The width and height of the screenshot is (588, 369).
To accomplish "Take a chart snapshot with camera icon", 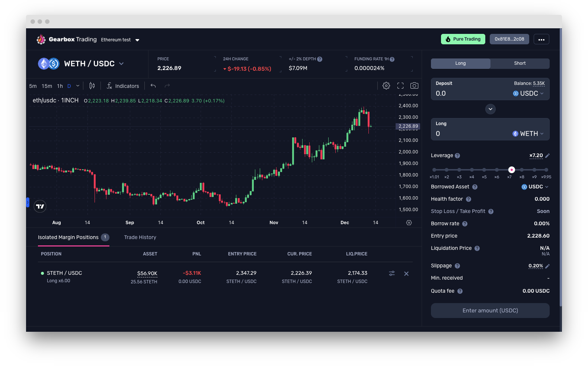I will click(x=414, y=86).
